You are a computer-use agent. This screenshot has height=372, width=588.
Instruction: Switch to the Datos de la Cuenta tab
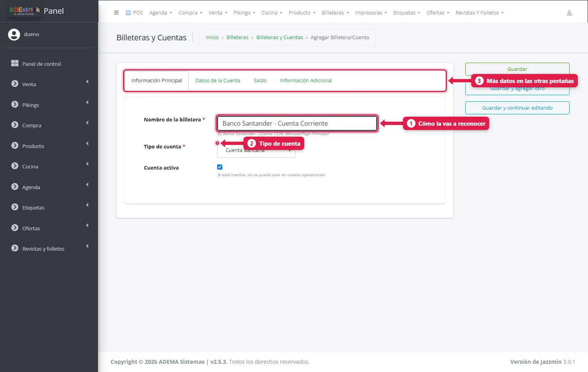tap(218, 81)
